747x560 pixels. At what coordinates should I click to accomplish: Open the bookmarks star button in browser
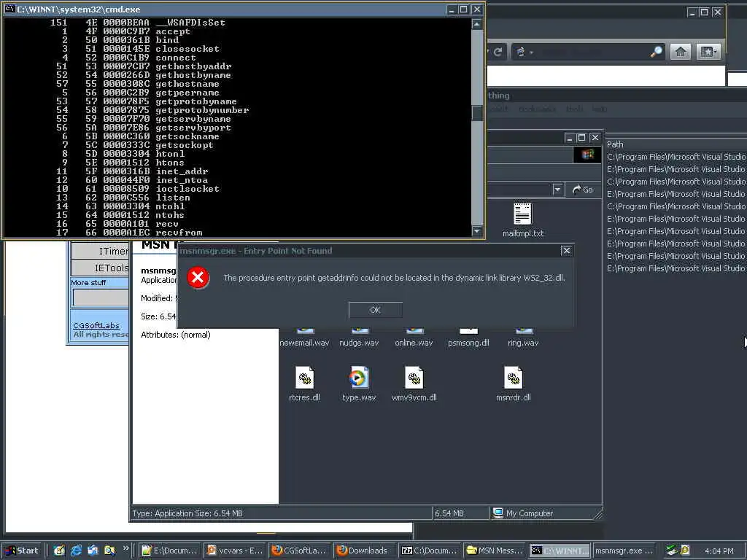click(x=708, y=52)
